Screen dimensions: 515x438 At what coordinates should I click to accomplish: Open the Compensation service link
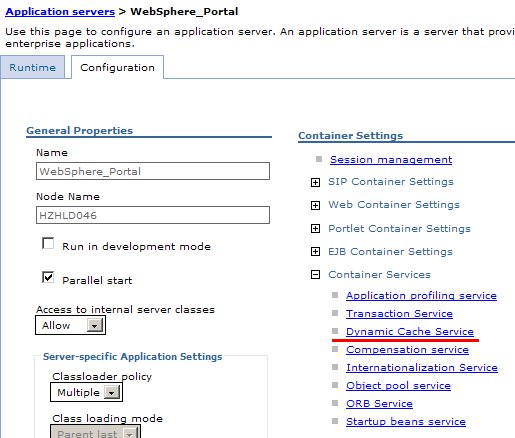tap(407, 350)
